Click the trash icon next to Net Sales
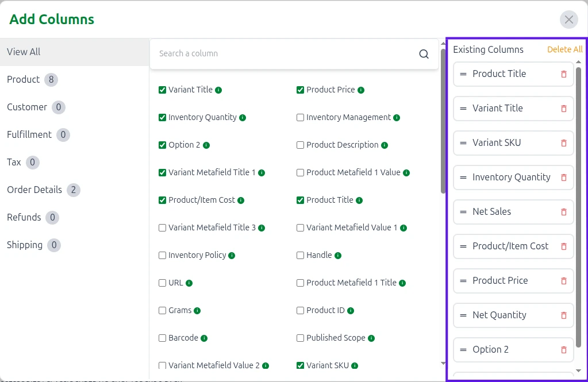This screenshot has width=588, height=382. point(563,212)
